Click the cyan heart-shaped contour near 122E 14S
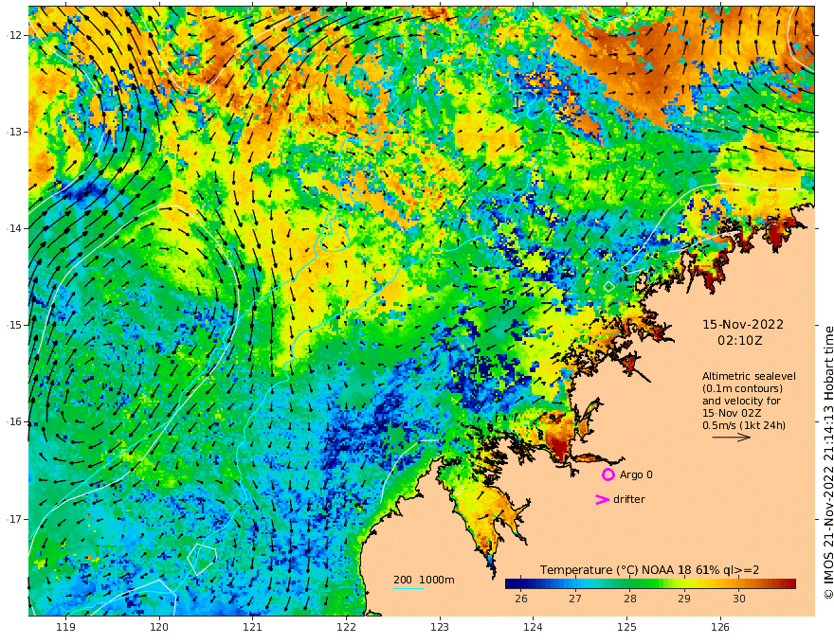The height and width of the screenshot is (644, 834). tap(334, 234)
